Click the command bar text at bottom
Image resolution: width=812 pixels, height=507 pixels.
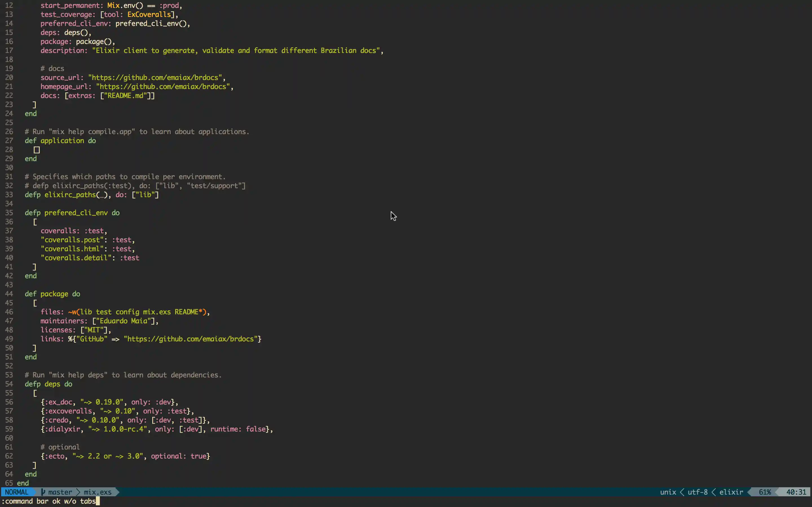tap(49, 501)
